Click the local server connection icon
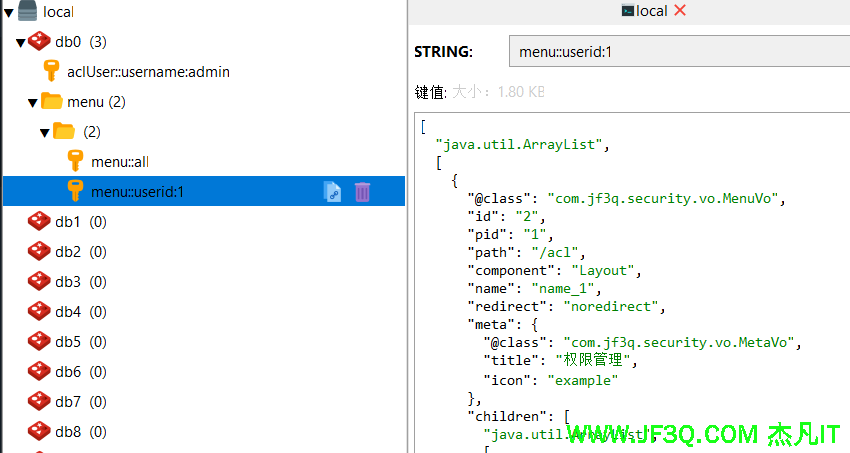This screenshot has height=453, width=850. point(29,11)
